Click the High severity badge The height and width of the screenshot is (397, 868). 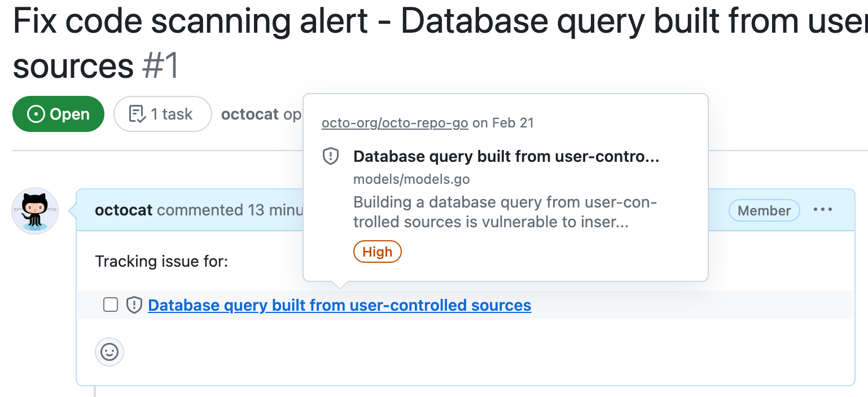click(x=377, y=252)
